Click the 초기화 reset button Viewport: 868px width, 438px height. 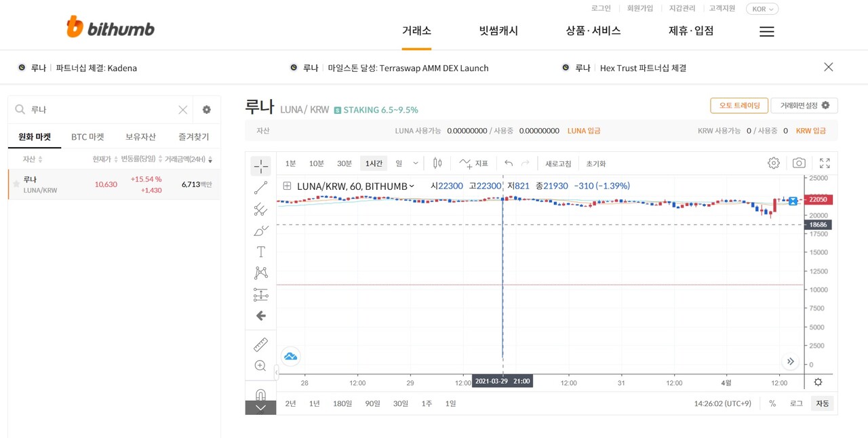tap(596, 163)
